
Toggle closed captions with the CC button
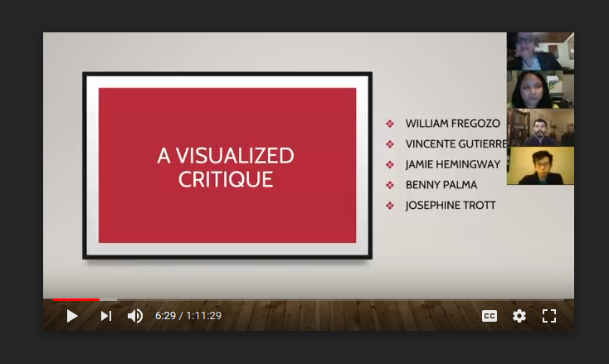pos(490,316)
